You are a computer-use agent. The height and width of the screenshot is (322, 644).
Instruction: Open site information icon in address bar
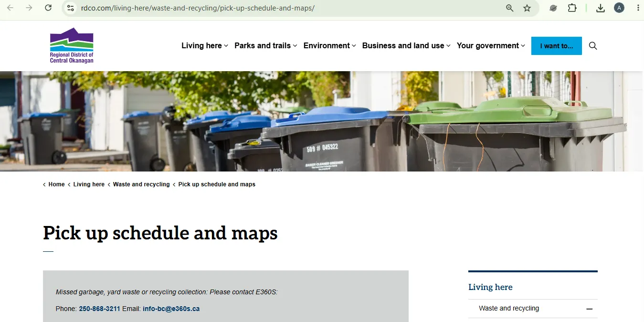(x=71, y=8)
